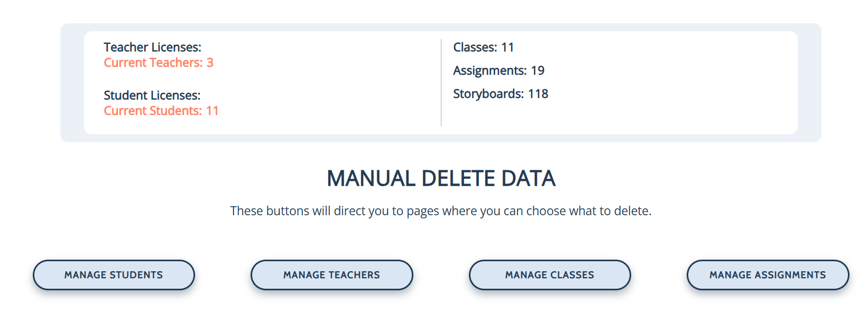
Task: Click the Student Licenses label
Action: pos(152,95)
